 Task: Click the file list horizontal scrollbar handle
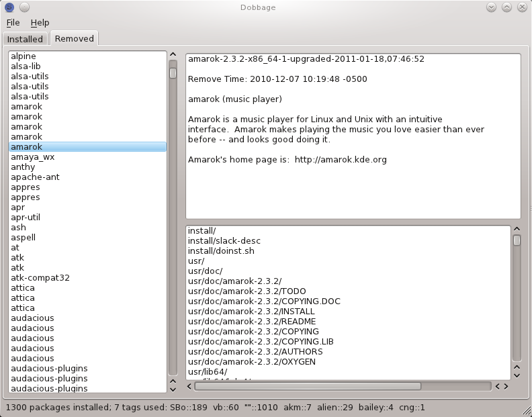pos(308,386)
